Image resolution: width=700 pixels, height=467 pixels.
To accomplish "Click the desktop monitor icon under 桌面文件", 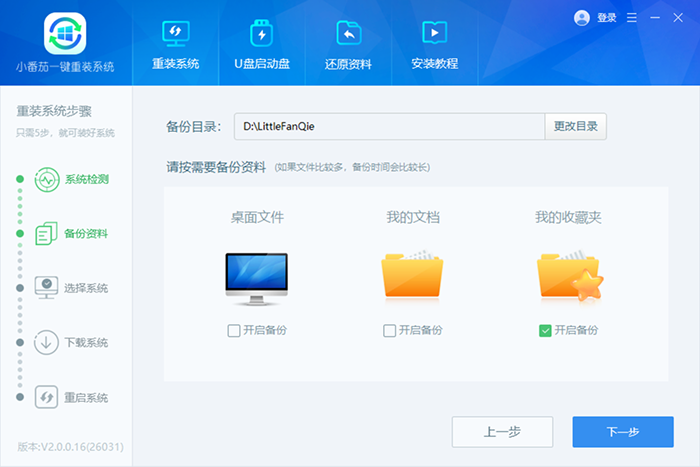I will pyautogui.click(x=257, y=278).
